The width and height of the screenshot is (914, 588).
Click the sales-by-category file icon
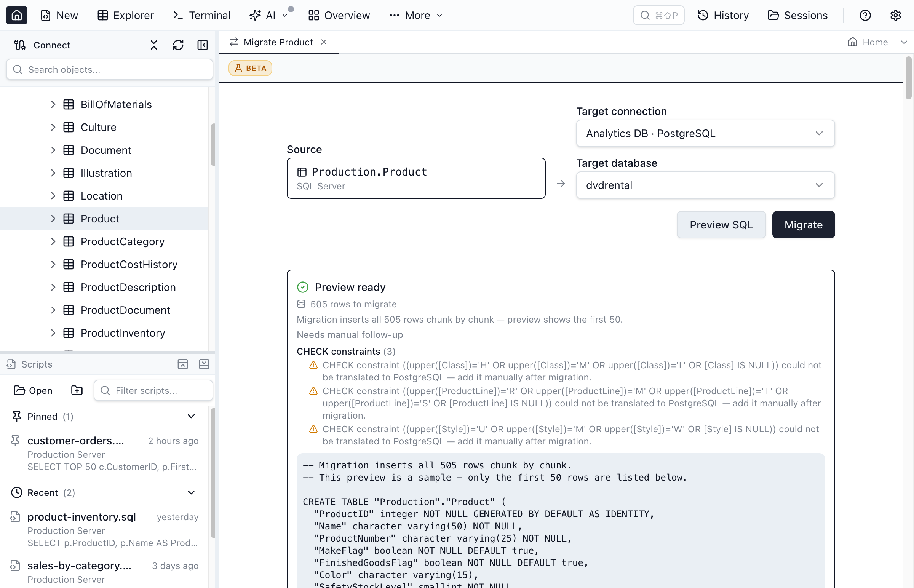tap(15, 566)
